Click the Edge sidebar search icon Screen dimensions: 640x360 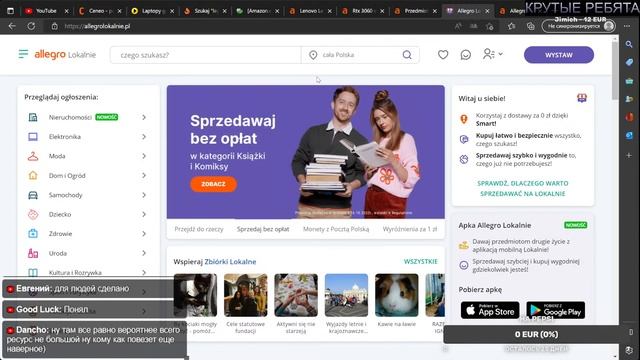629,44
